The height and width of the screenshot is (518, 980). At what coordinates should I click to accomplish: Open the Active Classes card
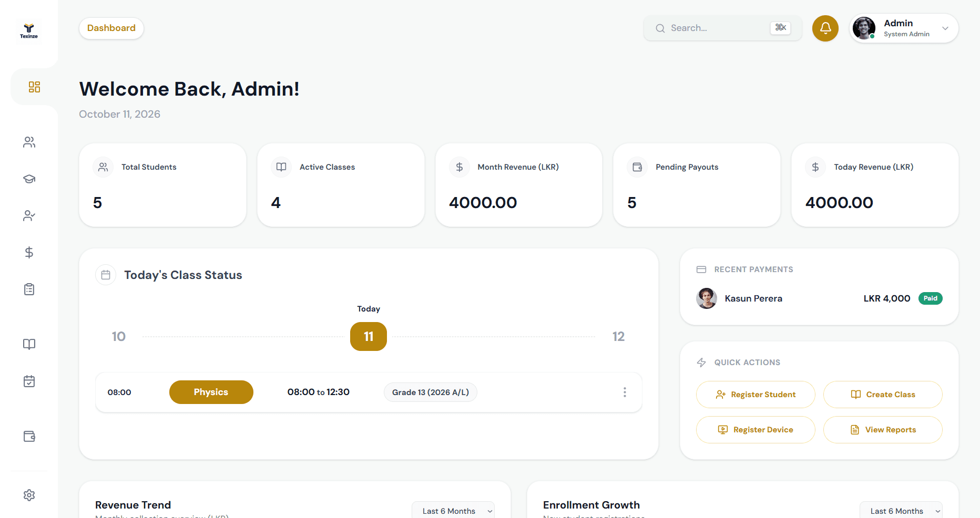341,185
